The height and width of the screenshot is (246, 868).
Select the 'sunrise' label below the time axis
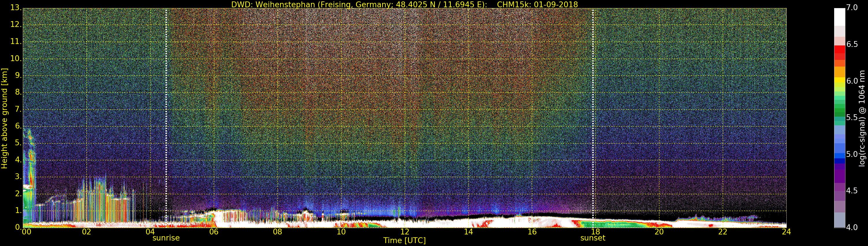pos(166,238)
